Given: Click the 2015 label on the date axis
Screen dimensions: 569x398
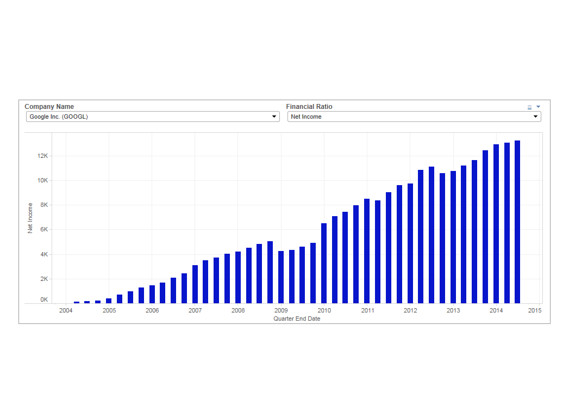Looking at the screenshot, I should [x=535, y=311].
